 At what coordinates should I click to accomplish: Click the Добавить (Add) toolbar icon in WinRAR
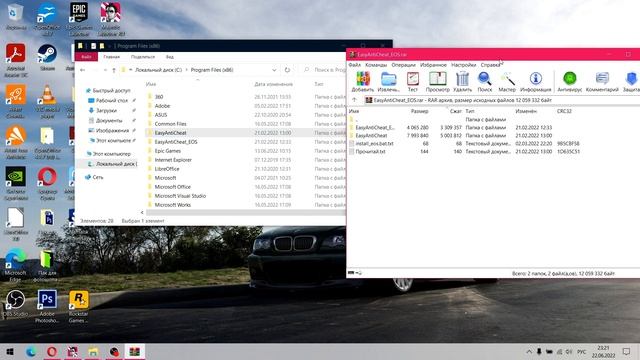(362, 81)
